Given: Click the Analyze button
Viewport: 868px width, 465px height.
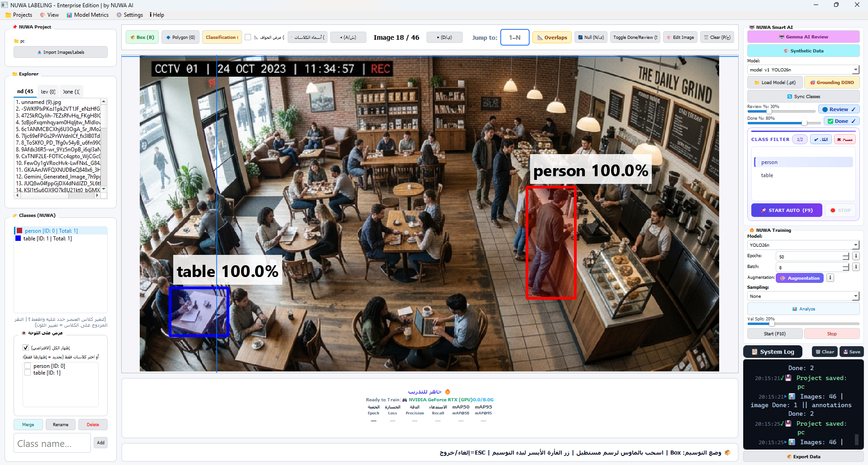Looking at the screenshot, I should pyautogui.click(x=803, y=309).
